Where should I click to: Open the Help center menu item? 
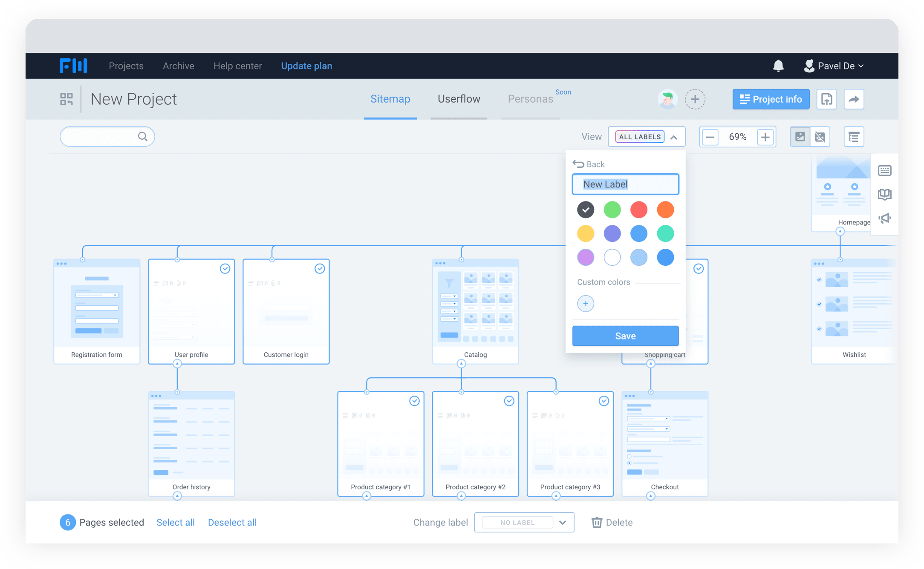pos(237,66)
